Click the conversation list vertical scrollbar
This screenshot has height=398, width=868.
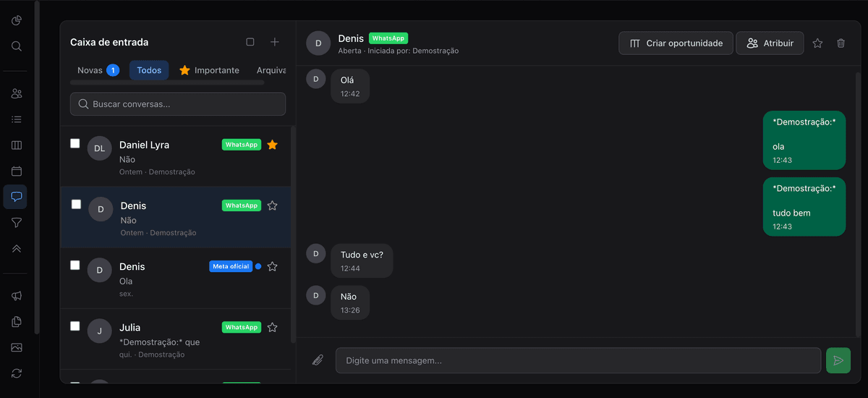click(293, 232)
